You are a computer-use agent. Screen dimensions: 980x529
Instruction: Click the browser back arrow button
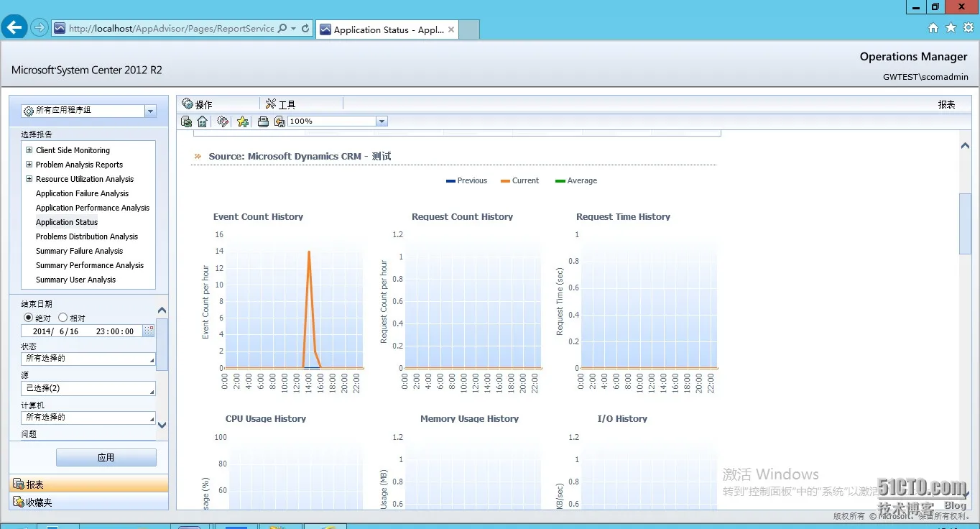pos(14,28)
